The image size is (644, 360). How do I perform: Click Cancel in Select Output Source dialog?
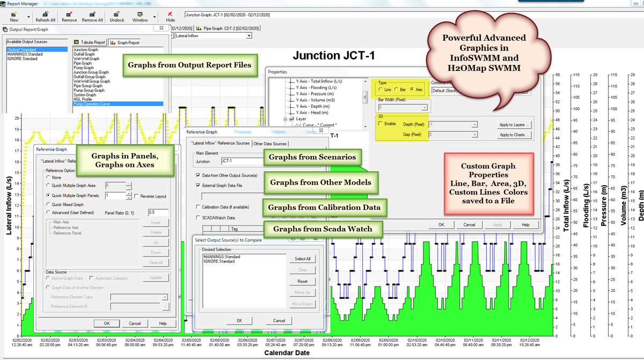tap(279, 320)
